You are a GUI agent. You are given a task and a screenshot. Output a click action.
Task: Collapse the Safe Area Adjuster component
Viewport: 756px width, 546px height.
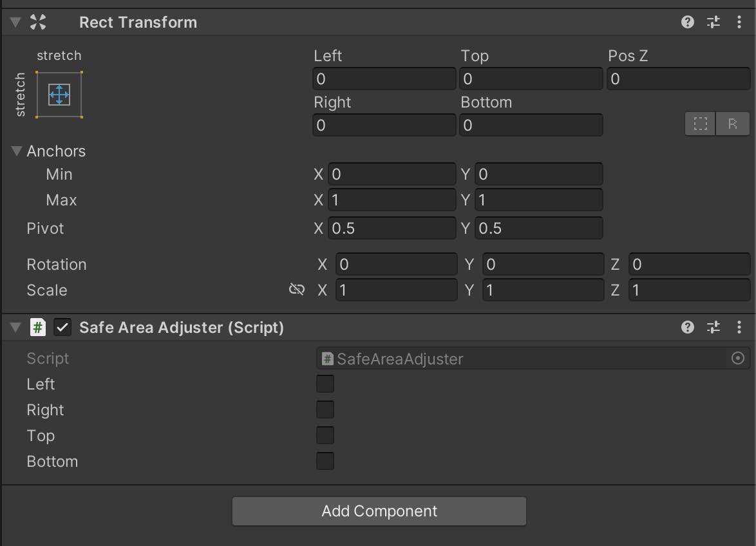click(x=14, y=327)
